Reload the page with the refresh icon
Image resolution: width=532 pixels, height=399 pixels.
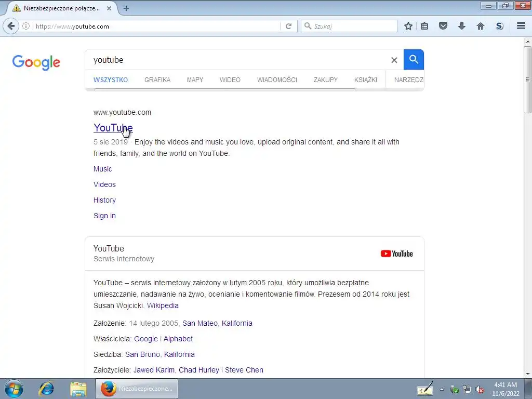[x=289, y=26]
